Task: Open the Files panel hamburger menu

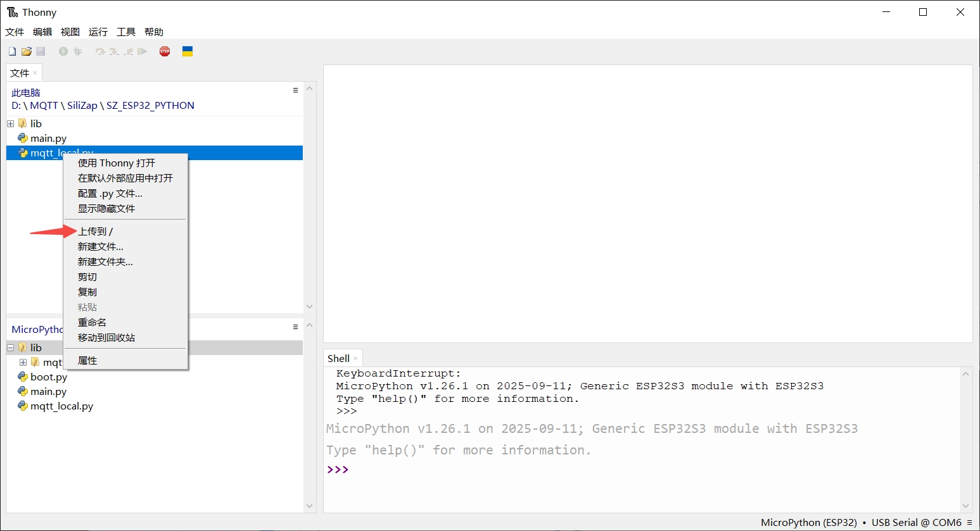Action: pyautogui.click(x=295, y=90)
